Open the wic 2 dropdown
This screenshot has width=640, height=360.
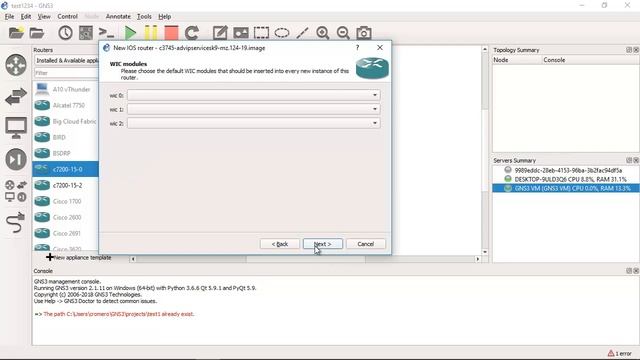click(x=253, y=123)
